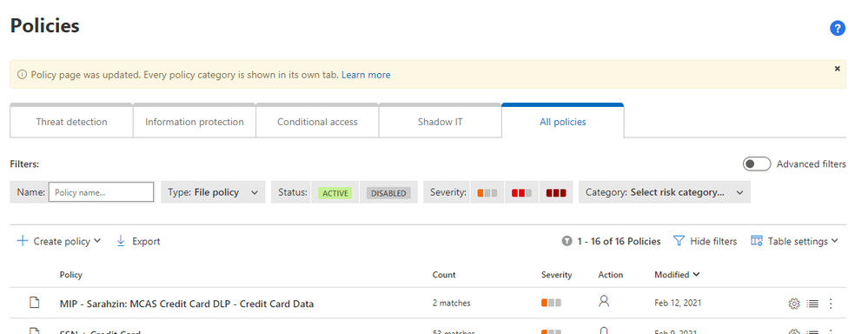
Task: Open the blue help question mark icon
Action: [x=838, y=28]
